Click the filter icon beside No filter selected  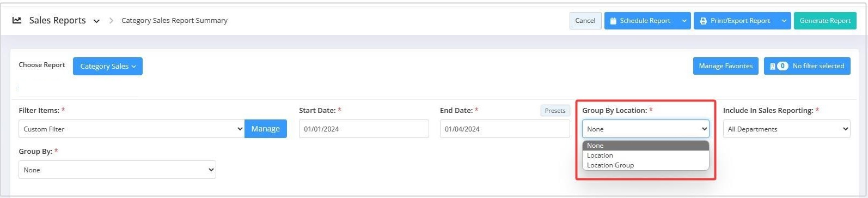click(772, 66)
